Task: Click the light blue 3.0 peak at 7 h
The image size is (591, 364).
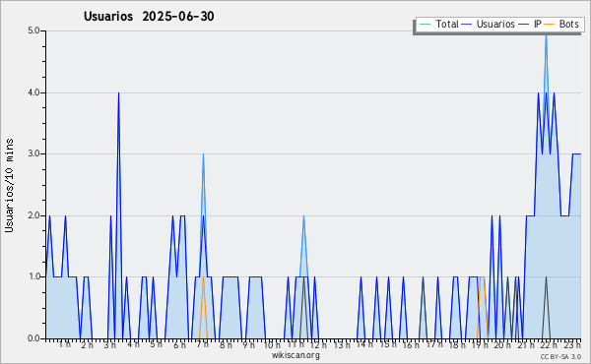Action: point(203,155)
